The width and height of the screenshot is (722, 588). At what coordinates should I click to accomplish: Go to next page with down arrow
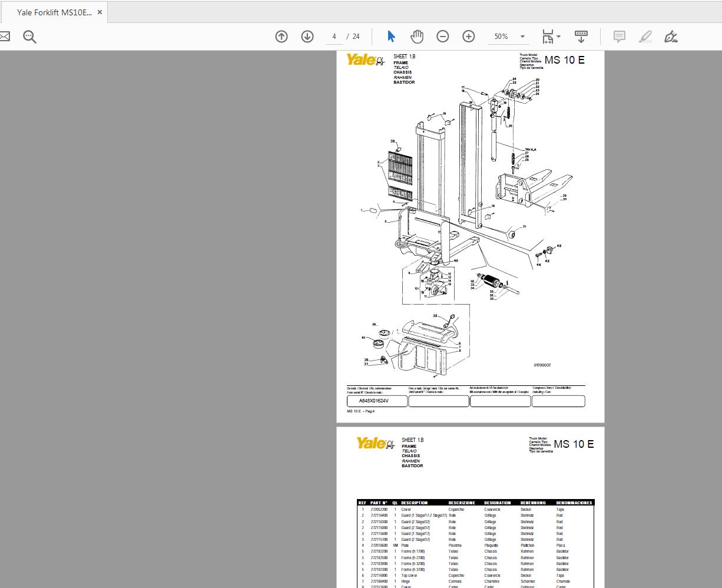click(x=307, y=37)
